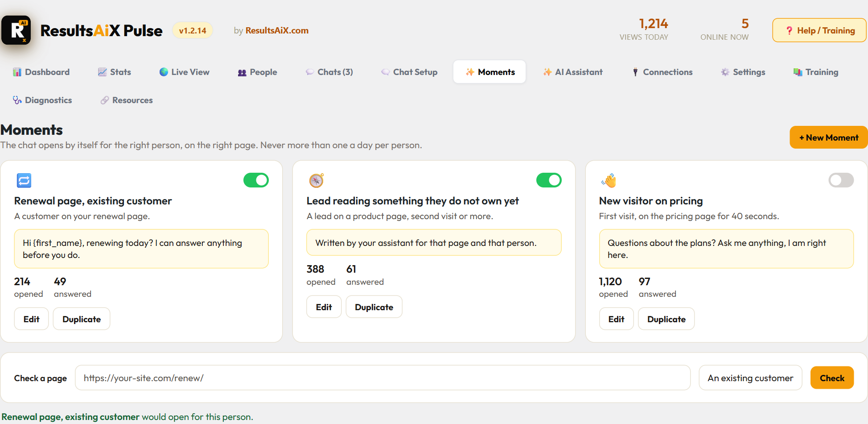Click the Stats graph icon
The image size is (868, 424).
tap(102, 72)
